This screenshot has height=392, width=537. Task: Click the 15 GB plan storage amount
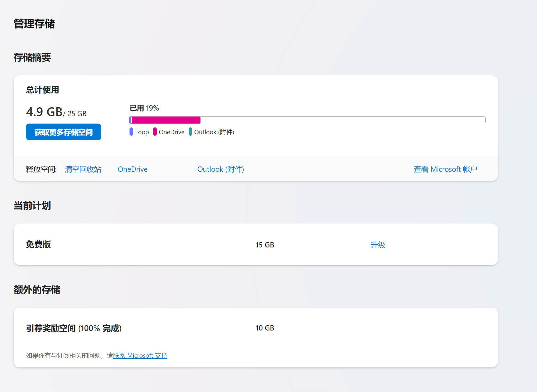(265, 245)
